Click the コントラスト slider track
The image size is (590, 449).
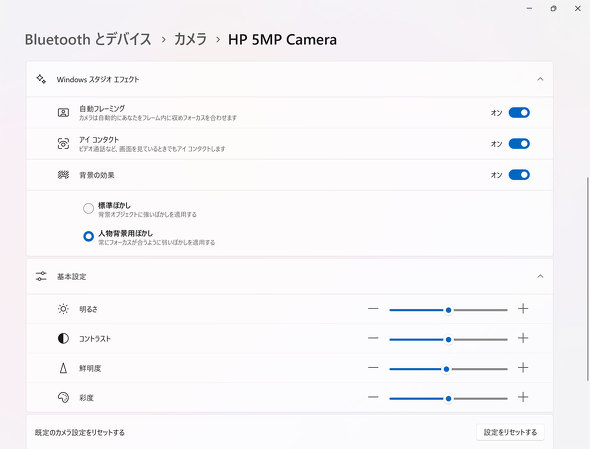click(448, 339)
